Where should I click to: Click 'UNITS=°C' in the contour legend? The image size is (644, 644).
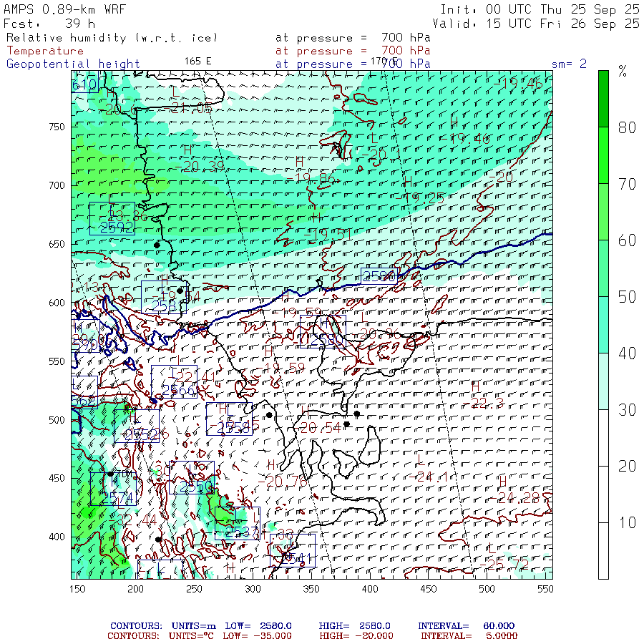(191, 636)
